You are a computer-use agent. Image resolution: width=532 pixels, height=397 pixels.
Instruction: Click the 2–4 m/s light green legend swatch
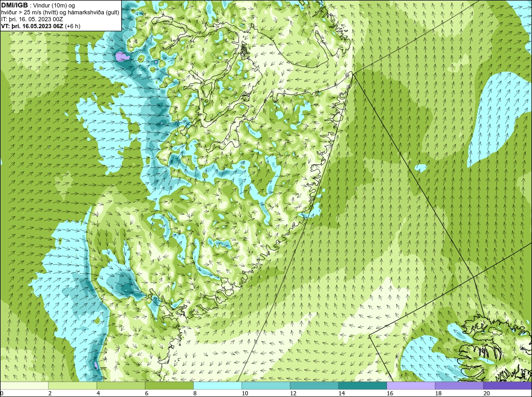[72, 386]
